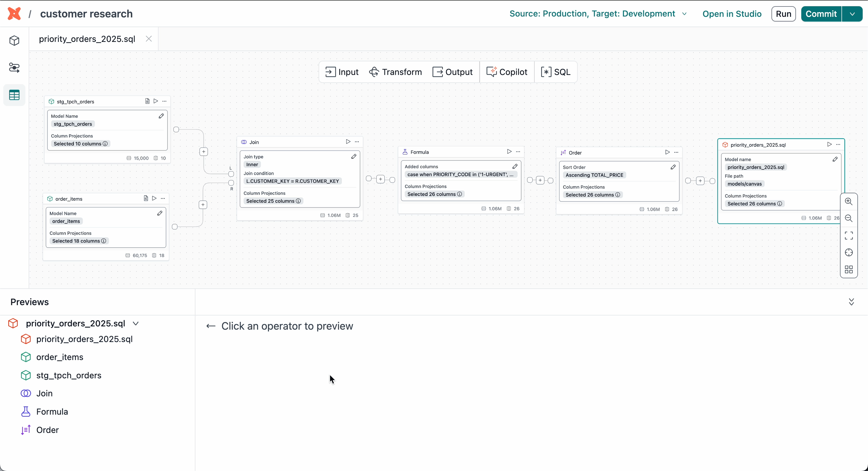The height and width of the screenshot is (471, 868).
Task: Open the Order node's three-dot menu
Action: (676, 153)
